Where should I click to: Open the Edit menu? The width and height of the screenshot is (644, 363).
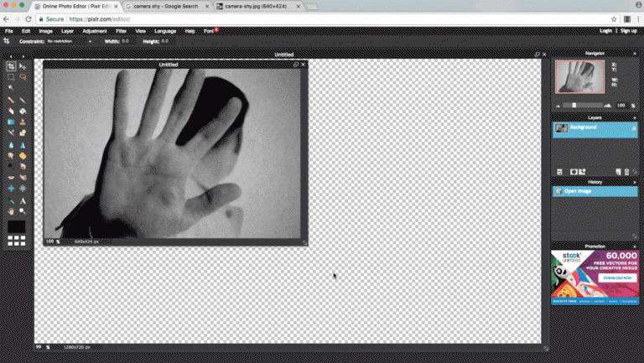(26, 31)
